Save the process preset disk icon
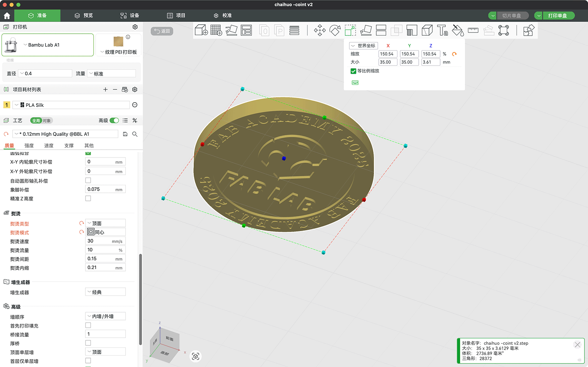The width and height of the screenshot is (588, 367). 125,134
